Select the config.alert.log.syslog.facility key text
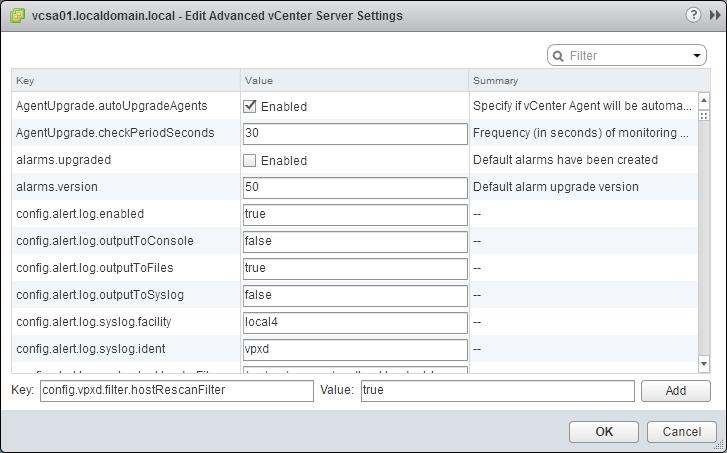 pos(94,322)
